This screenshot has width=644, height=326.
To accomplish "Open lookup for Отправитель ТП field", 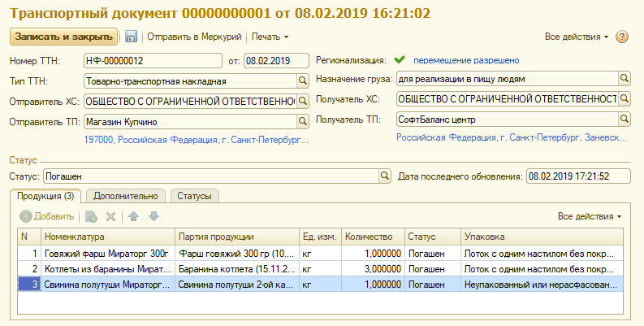I will click(302, 120).
